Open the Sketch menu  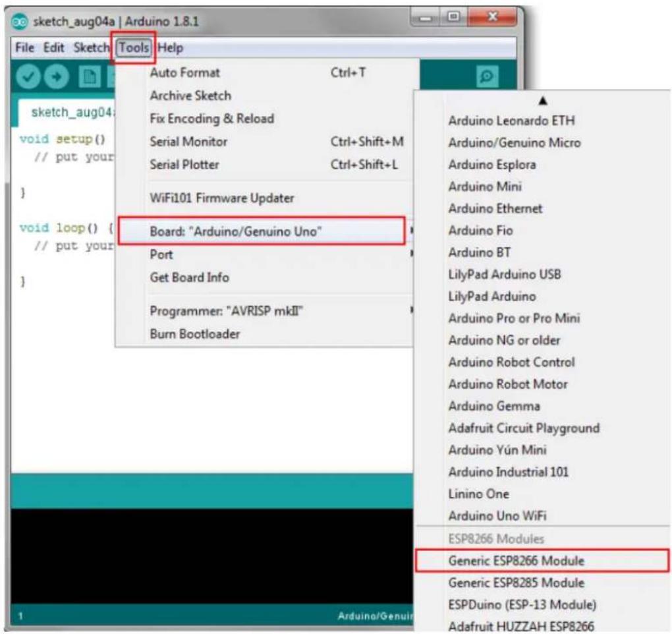92,47
